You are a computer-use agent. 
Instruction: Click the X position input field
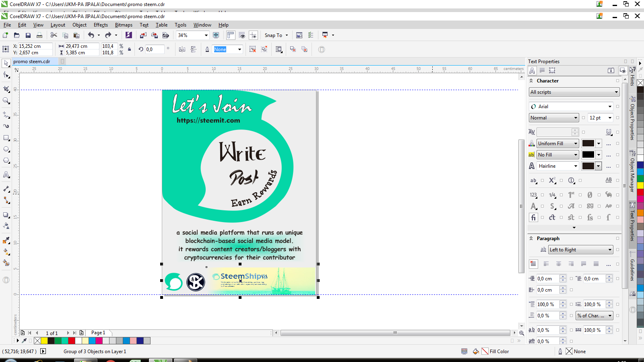coord(35,46)
